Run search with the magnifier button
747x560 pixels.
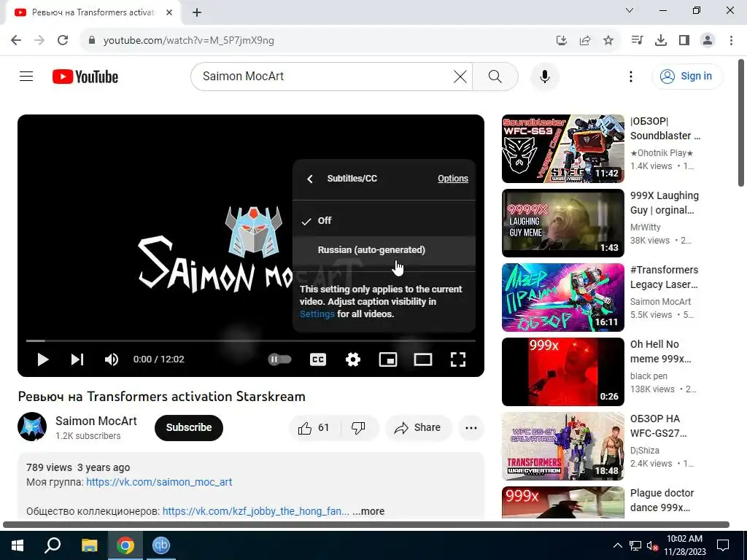pyautogui.click(x=495, y=76)
